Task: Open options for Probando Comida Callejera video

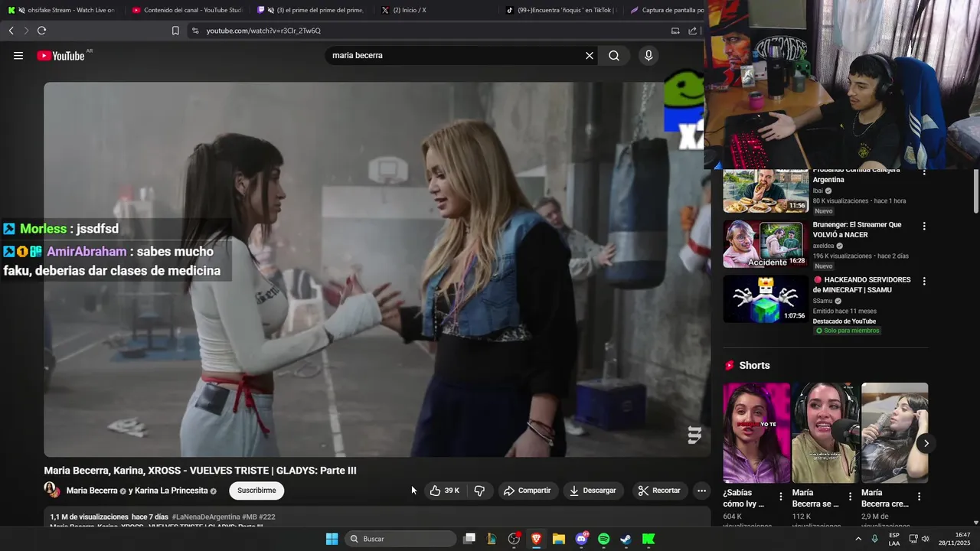Action: point(924,173)
